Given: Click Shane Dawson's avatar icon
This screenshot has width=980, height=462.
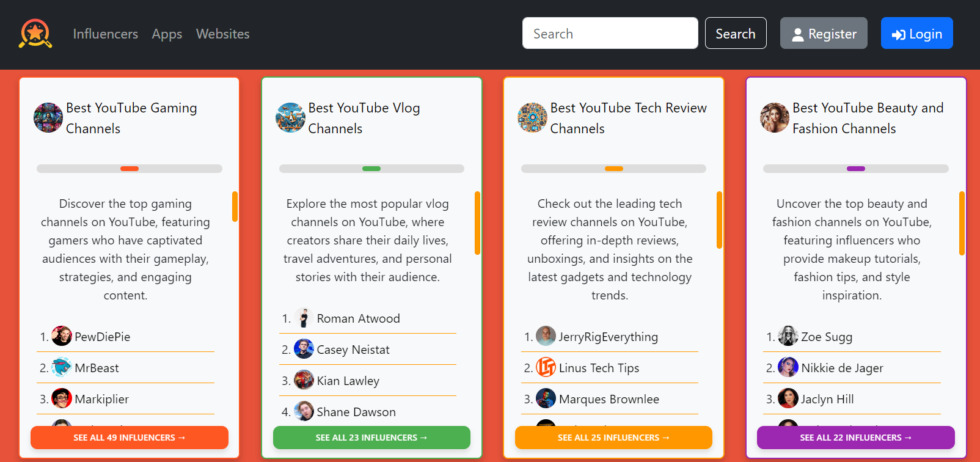Looking at the screenshot, I should pos(304,411).
